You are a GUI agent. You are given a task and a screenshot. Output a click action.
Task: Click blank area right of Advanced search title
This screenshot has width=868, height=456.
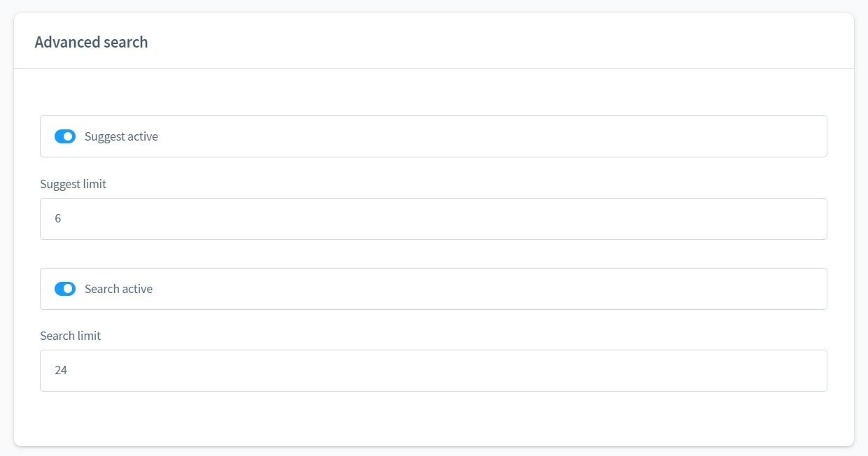click(490, 42)
